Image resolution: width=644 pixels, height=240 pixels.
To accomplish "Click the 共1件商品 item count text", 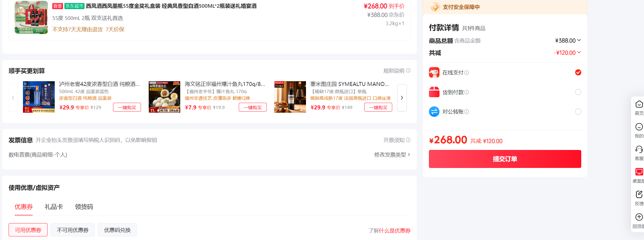I will pos(474,28).
